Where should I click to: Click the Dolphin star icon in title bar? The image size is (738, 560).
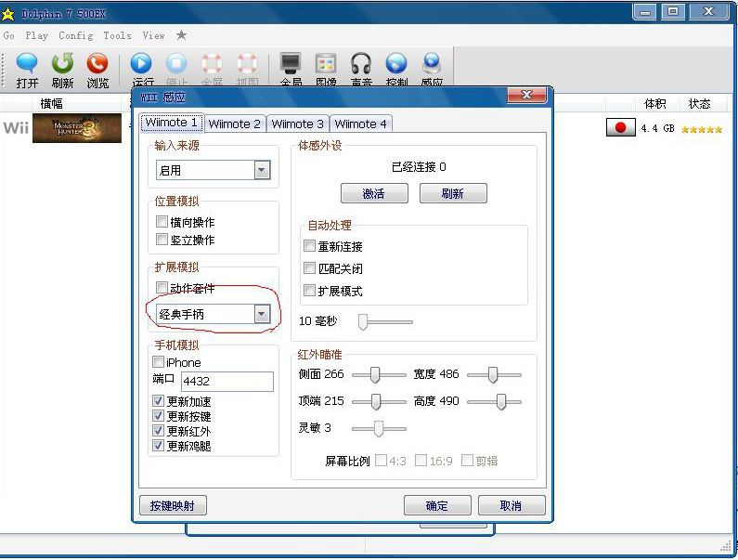8,14
